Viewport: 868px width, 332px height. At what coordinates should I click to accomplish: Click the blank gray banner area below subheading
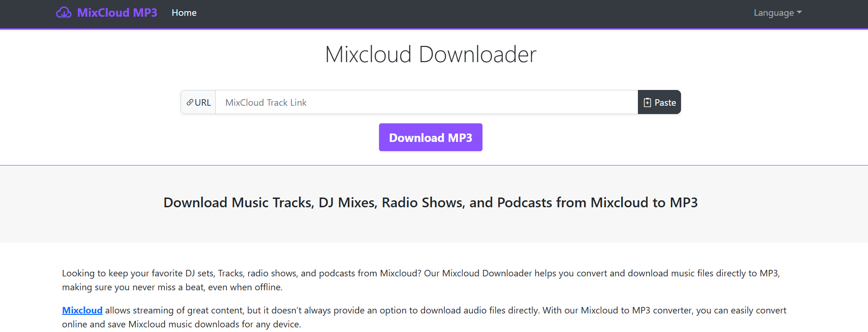coord(431,229)
